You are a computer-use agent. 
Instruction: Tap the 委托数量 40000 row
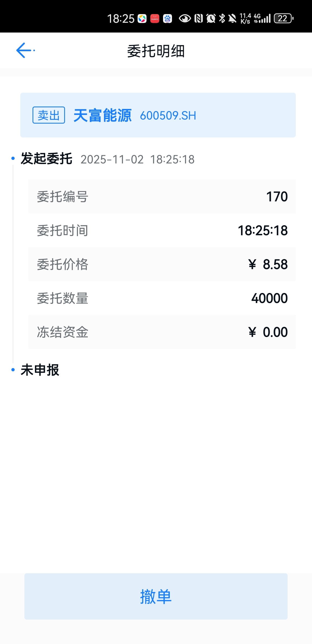(x=162, y=298)
